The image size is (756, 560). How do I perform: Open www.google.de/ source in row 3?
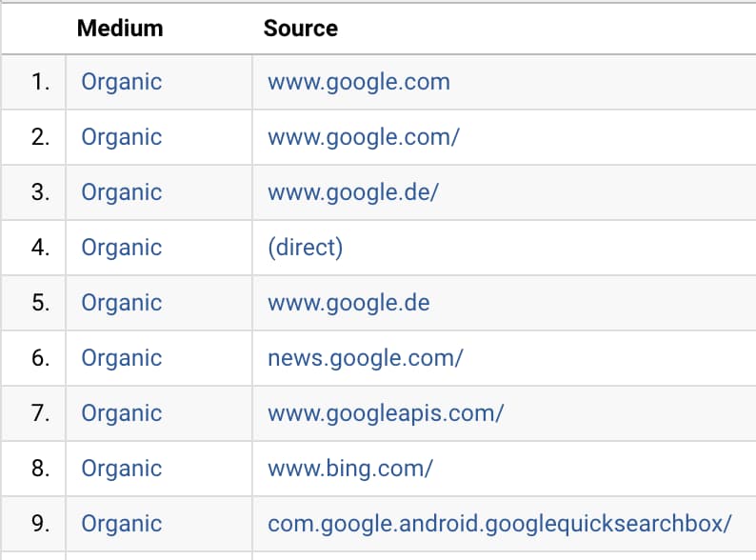353,192
